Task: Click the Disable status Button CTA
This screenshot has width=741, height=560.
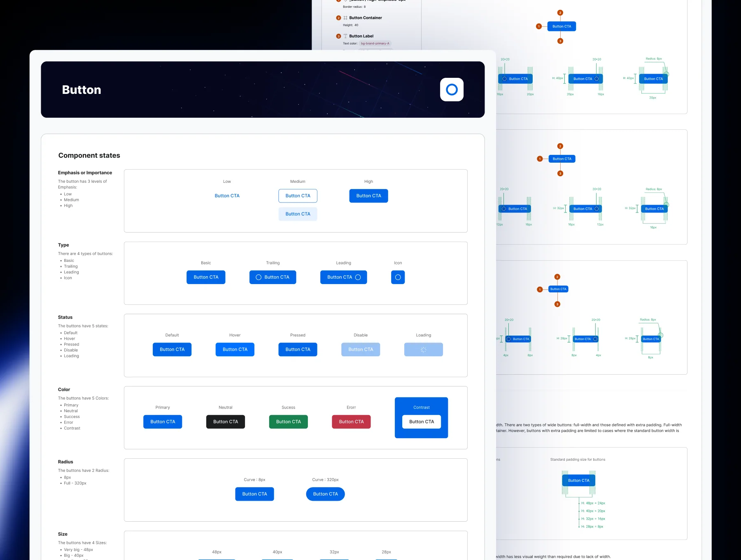Action: pos(361,349)
